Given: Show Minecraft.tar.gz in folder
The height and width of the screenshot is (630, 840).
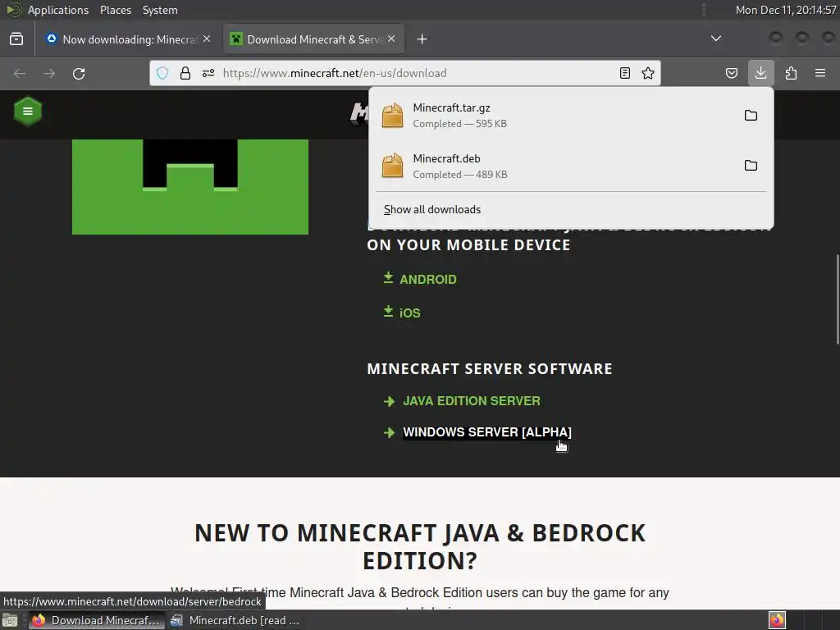Looking at the screenshot, I should (751, 116).
